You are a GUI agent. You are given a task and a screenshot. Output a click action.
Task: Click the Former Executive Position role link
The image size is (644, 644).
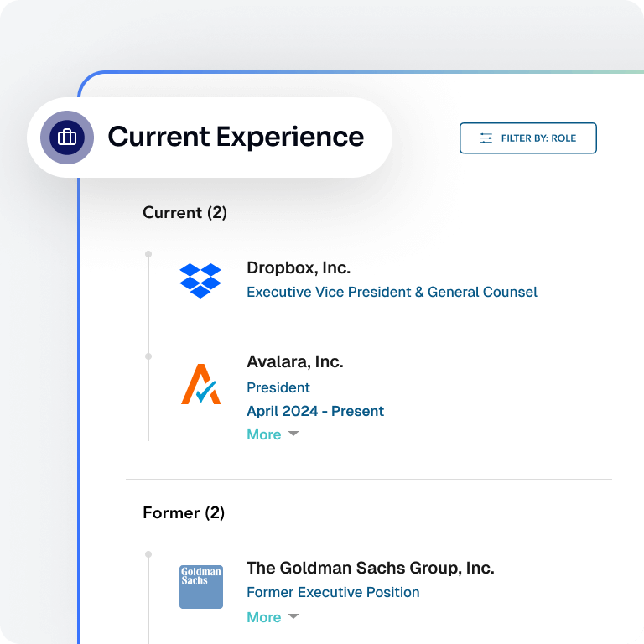pos(333,592)
